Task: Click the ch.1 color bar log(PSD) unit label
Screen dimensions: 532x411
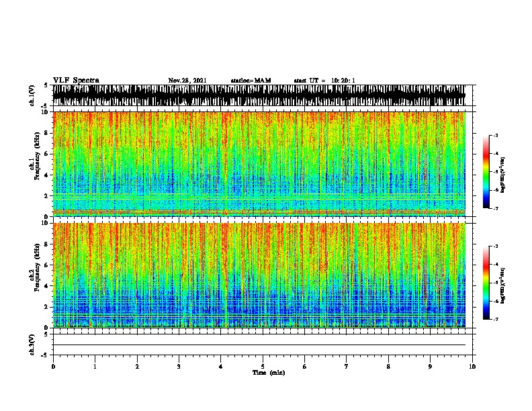Action: tap(503, 175)
